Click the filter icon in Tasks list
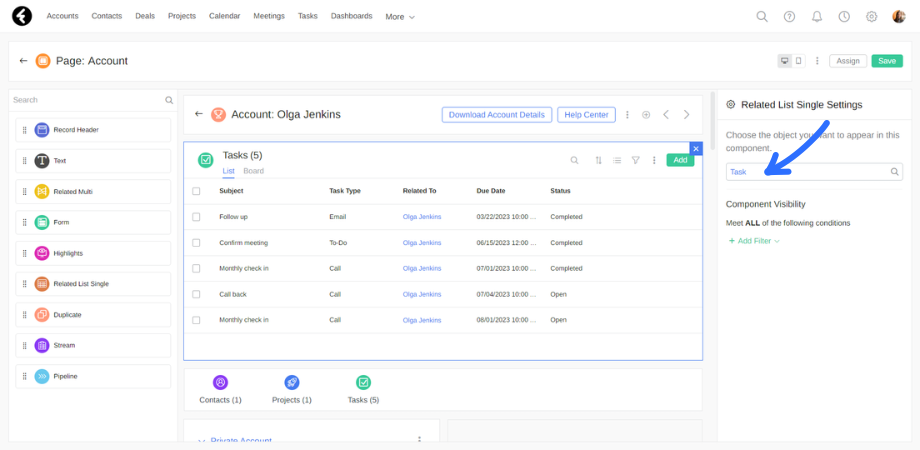The width and height of the screenshot is (920, 450). coord(635,160)
